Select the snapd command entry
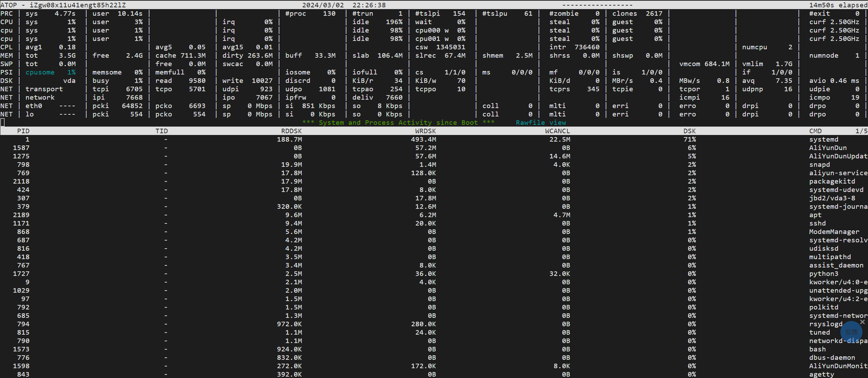The image size is (868, 378). [x=819, y=164]
